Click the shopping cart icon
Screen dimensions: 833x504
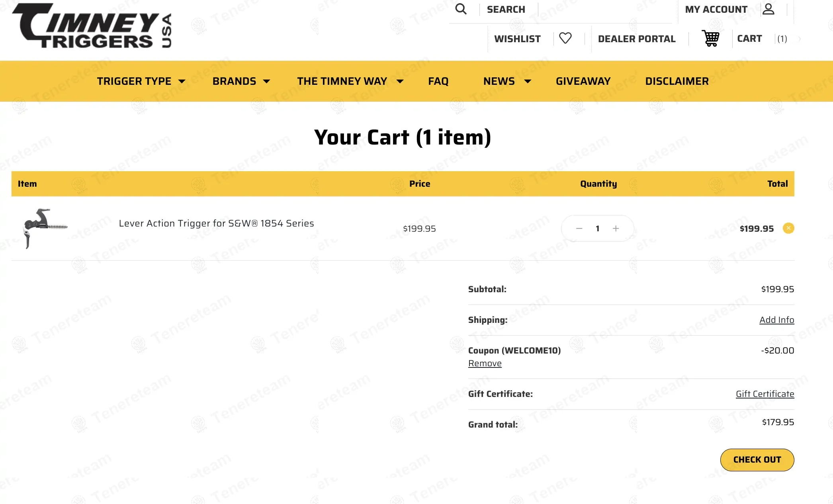710,38
